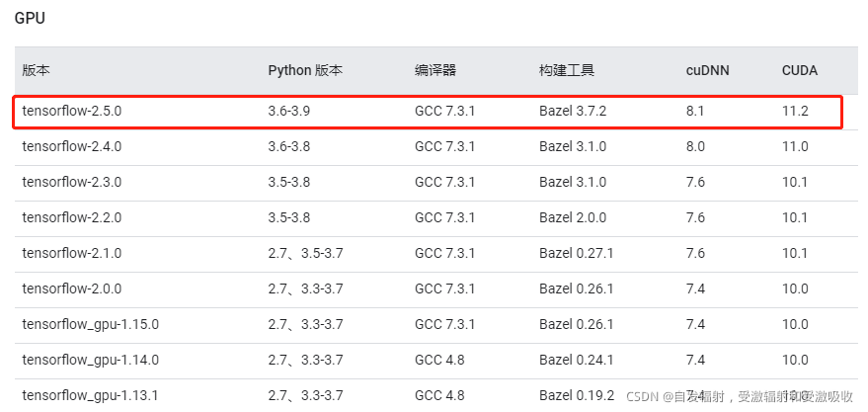
Task: Click Python version in tensorflow_gpu-1.13.1 row
Action: click(305, 395)
